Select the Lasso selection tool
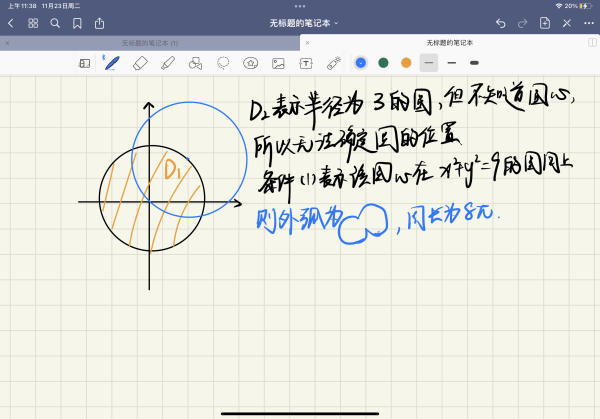 tap(223, 63)
